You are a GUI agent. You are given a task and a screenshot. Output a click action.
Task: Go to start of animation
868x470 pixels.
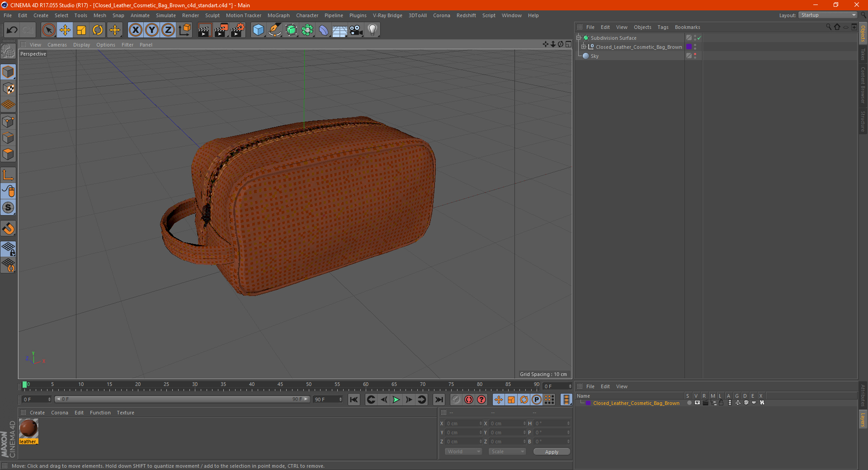[354, 399]
